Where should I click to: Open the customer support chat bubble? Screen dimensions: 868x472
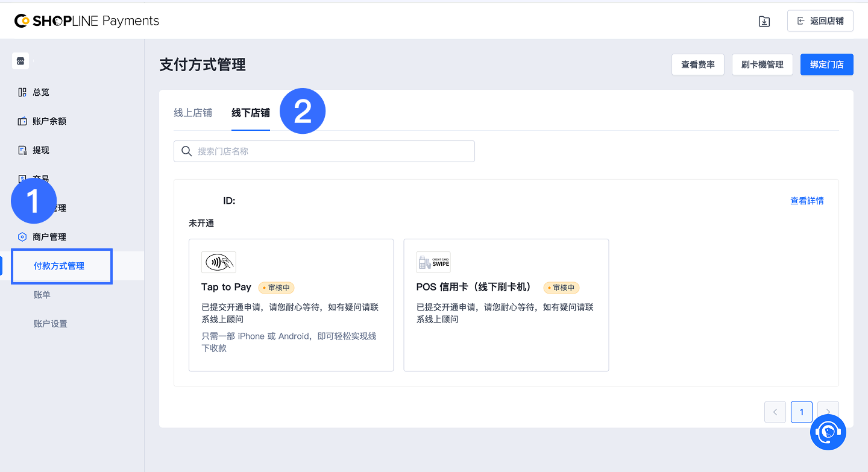click(828, 432)
